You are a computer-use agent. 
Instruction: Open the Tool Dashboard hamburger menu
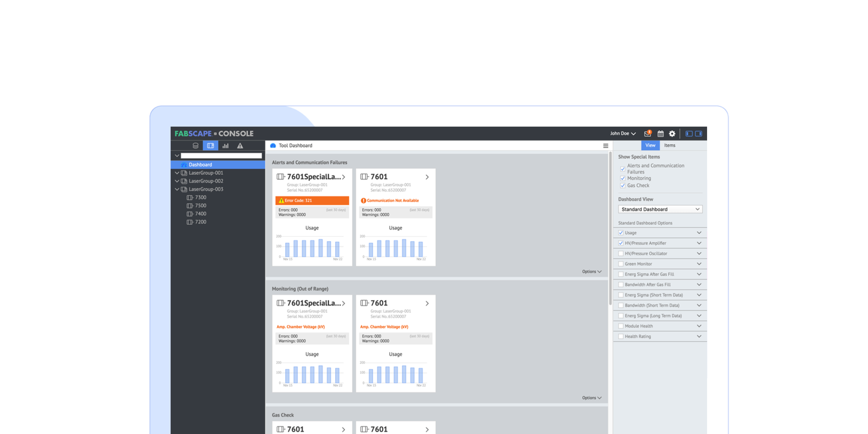606,146
